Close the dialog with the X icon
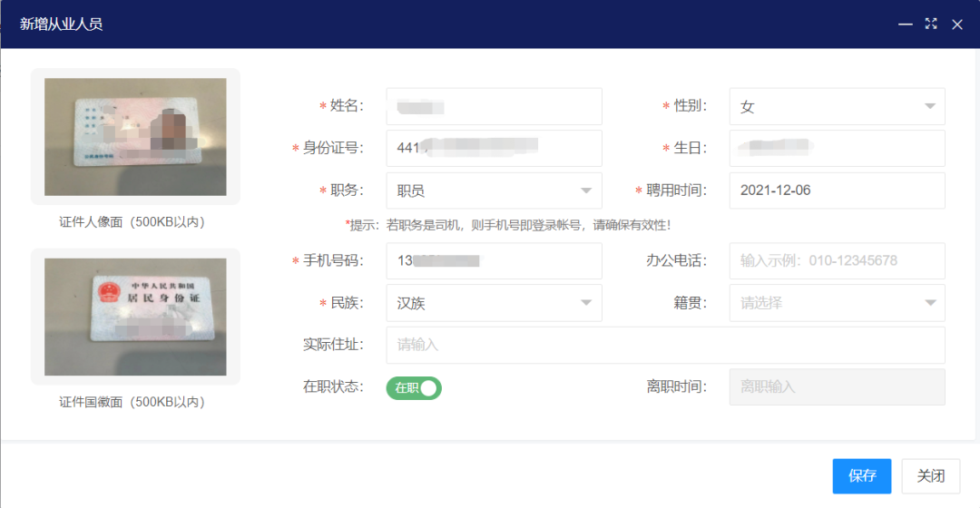 point(956,24)
